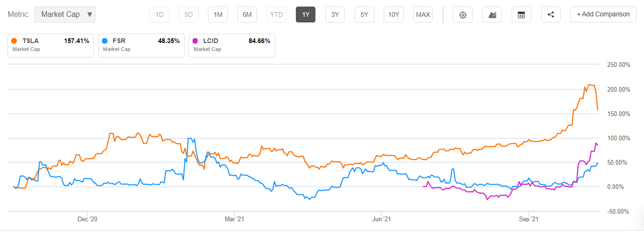Click the share chart icon
Viewport: 644px width, 232px height.
[x=551, y=14]
